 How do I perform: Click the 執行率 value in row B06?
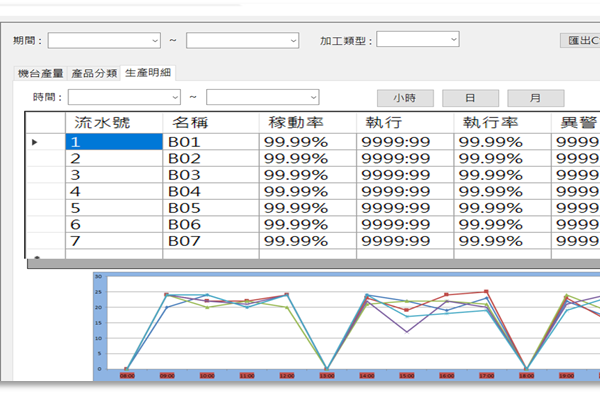[502, 224]
